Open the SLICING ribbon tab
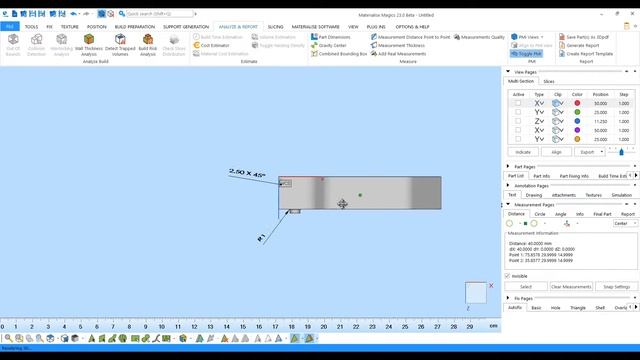The height and width of the screenshot is (360, 640). pyautogui.click(x=276, y=27)
